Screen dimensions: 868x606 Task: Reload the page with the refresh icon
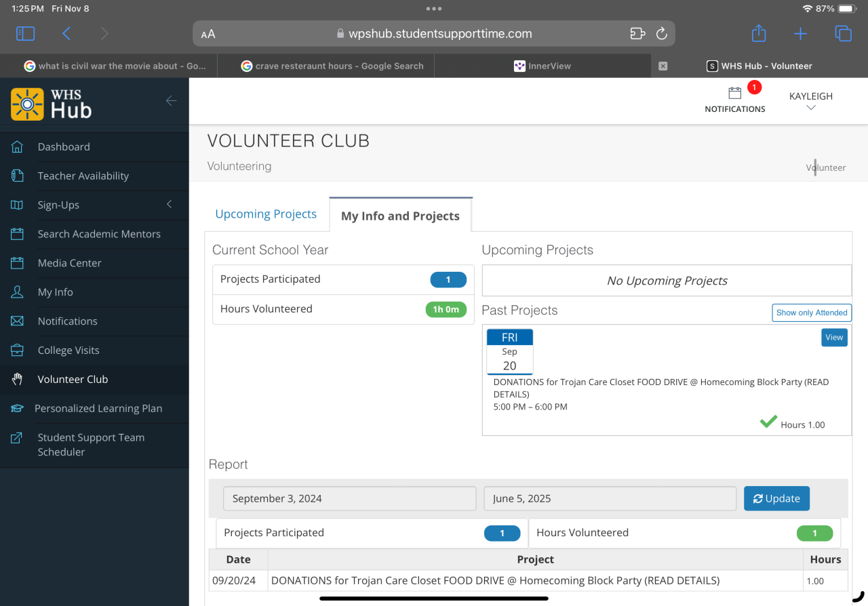(661, 33)
